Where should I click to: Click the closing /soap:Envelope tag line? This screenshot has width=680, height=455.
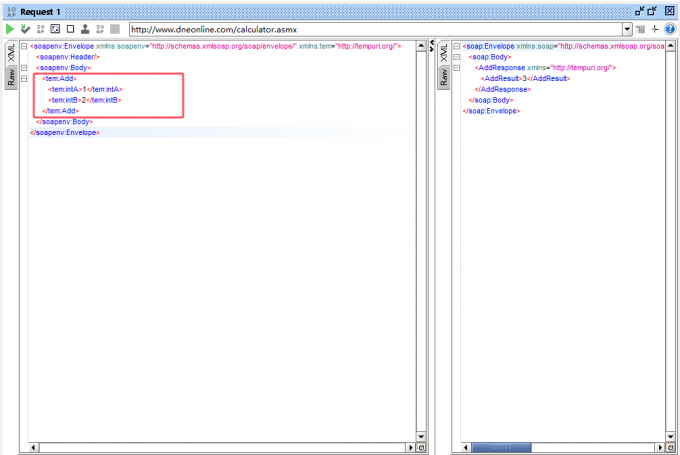(491, 111)
